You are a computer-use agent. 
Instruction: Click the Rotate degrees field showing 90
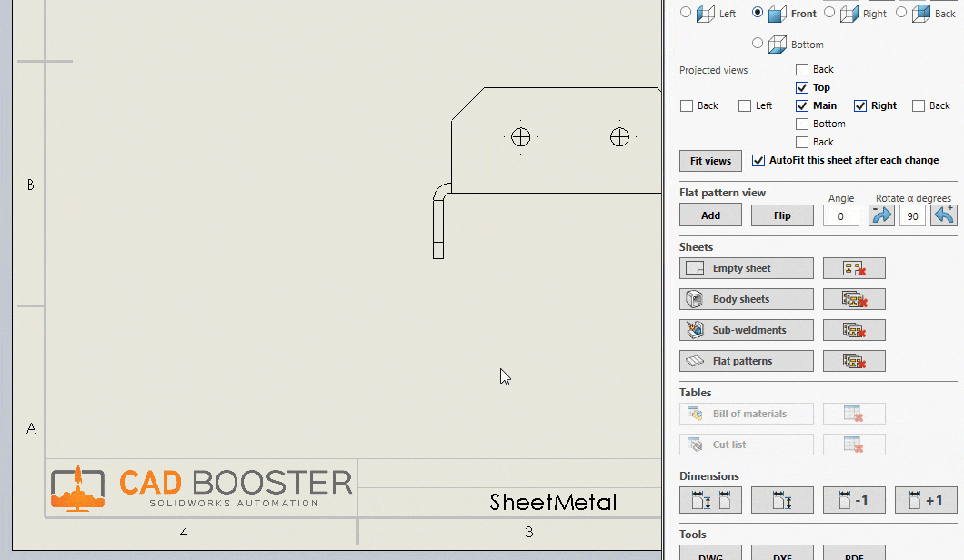912,216
